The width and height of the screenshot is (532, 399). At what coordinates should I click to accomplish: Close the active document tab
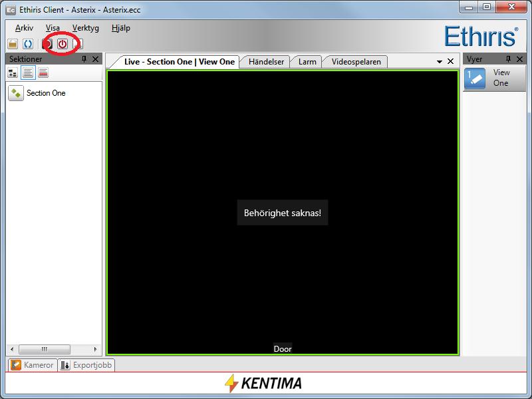tap(451, 61)
